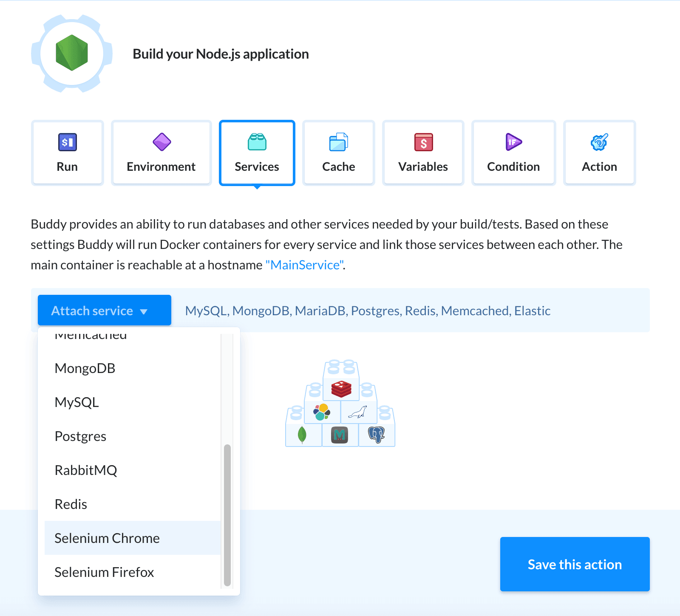Click the Build your Node.js application title

[x=221, y=54]
